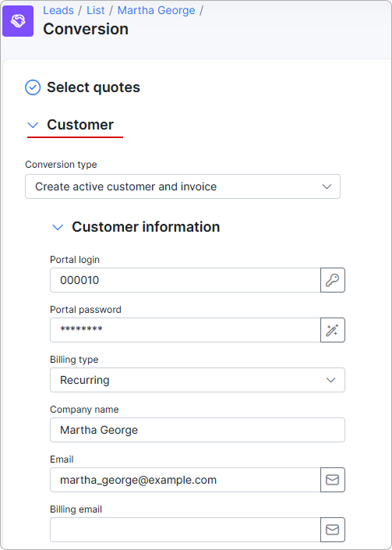Go to Leads breadcrumb link
392x550 pixels.
(x=58, y=10)
